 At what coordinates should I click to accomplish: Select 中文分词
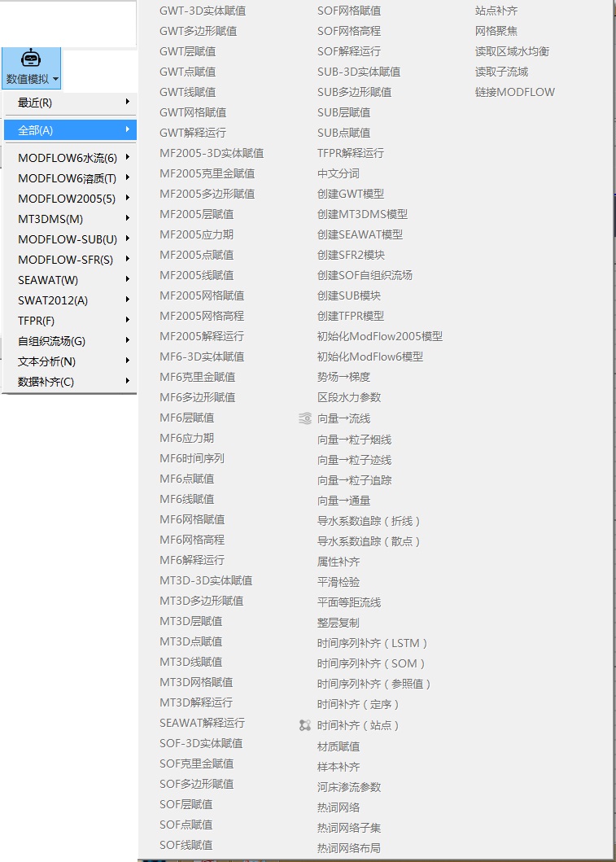(x=339, y=173)
